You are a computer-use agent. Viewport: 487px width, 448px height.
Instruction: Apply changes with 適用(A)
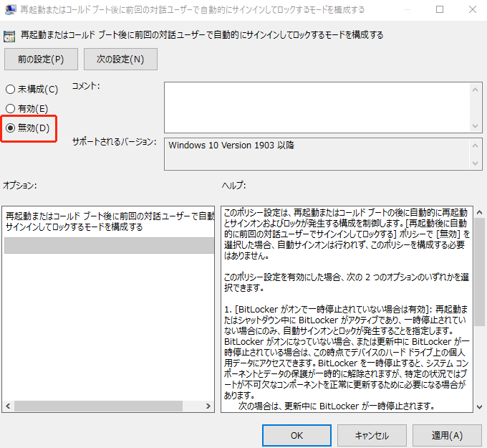click(x=447, y=435)
